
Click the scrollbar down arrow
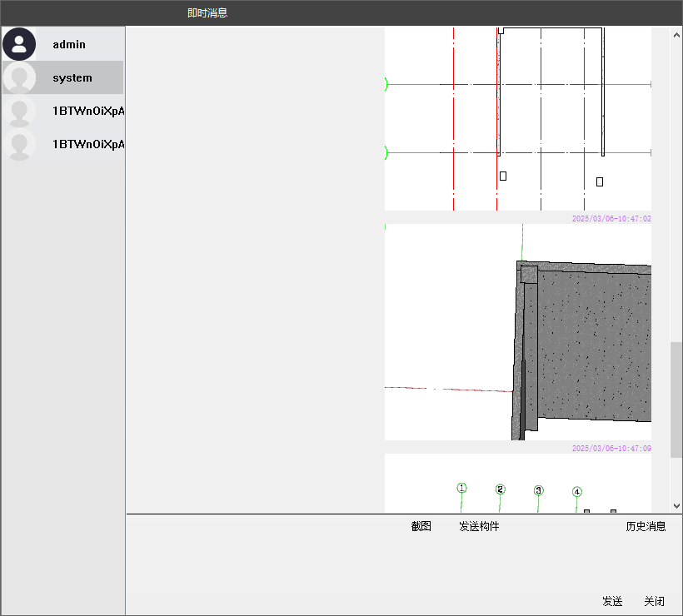[676, 505]
